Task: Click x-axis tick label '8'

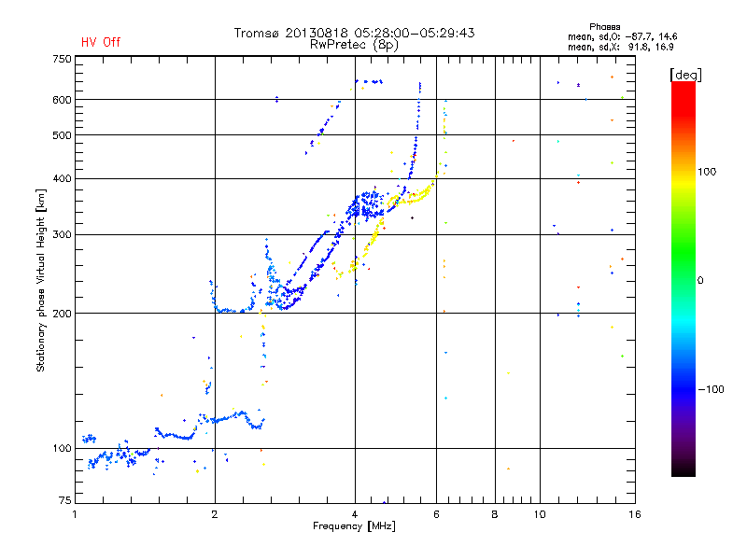Action: coord(495,514)
